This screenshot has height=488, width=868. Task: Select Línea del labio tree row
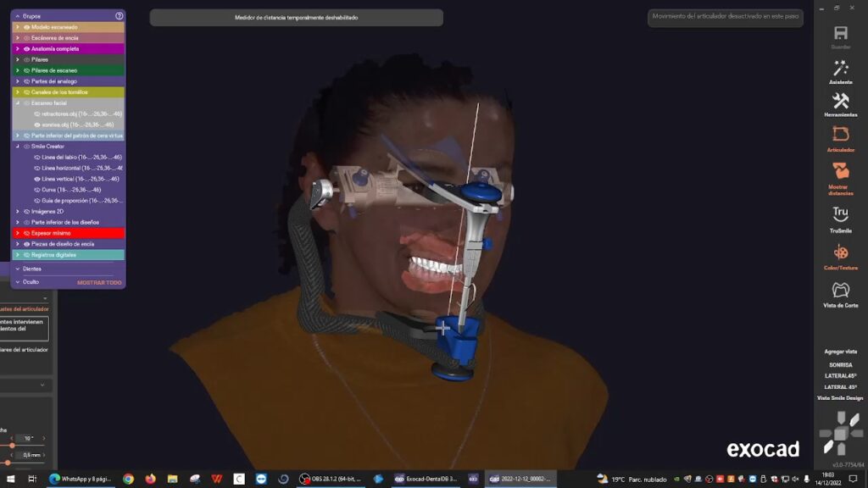(x=68, y=157)
